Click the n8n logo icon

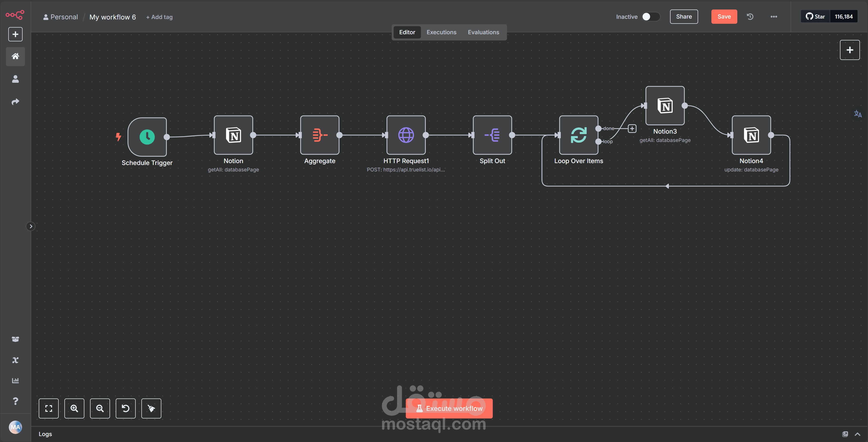tap(15, 15)
